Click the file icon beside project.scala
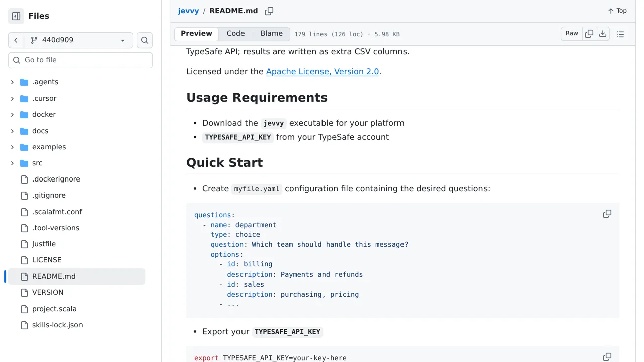Image resolution: width=644 pixels, height=362 pixels. (x=24, y=309)
